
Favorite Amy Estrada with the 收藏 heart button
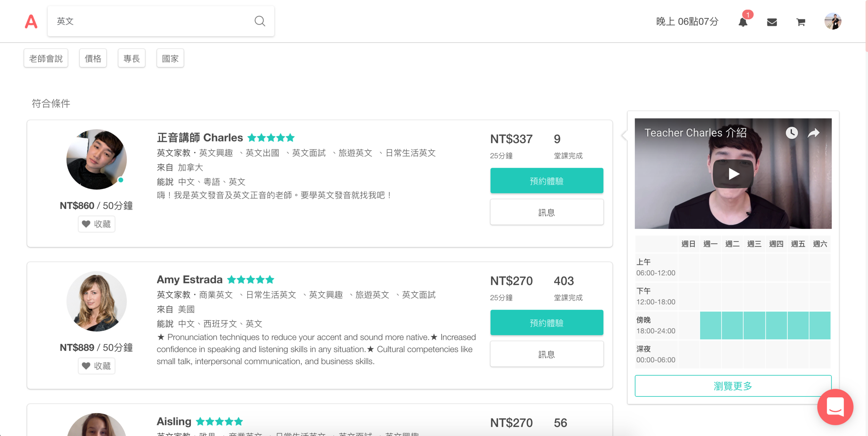97,366
